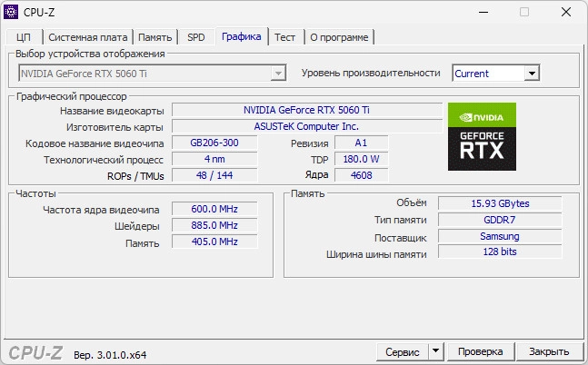Image resolution: width=588 pixels, height=365 pixels.
Task: Minimize the CPU-Z window
Action: [x=483, y=12]
